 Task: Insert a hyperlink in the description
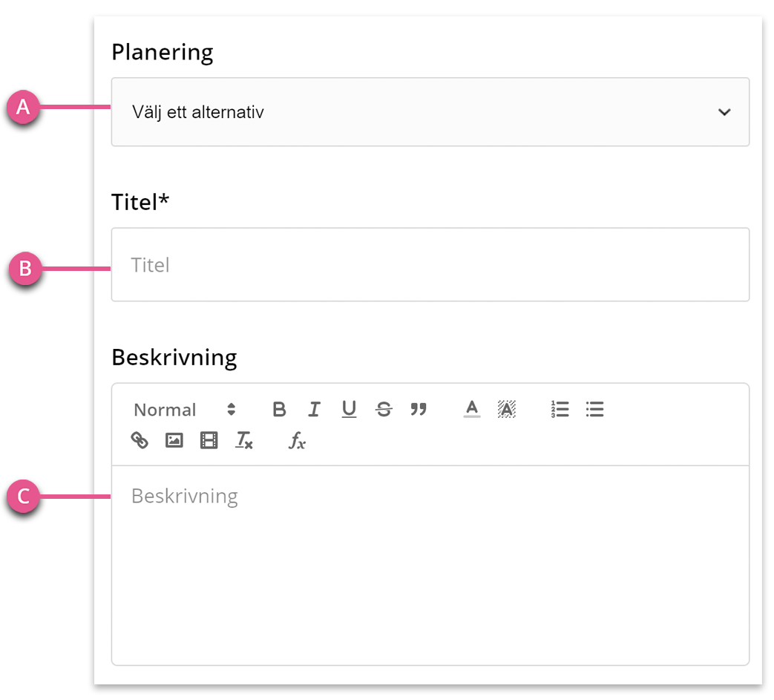click(140, 440)
